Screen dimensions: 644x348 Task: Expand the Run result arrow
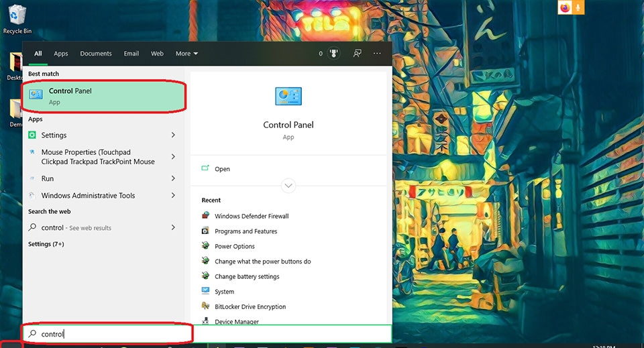[x=173, y=178]
